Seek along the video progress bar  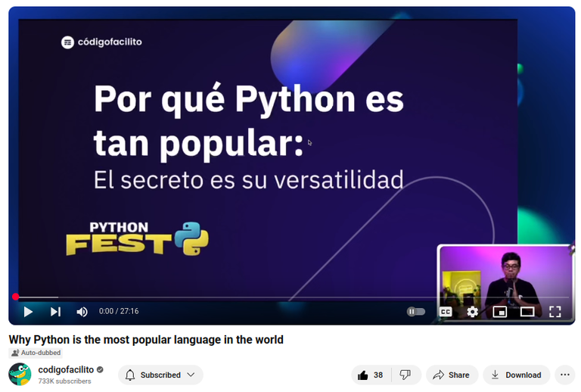click(291, 297)
